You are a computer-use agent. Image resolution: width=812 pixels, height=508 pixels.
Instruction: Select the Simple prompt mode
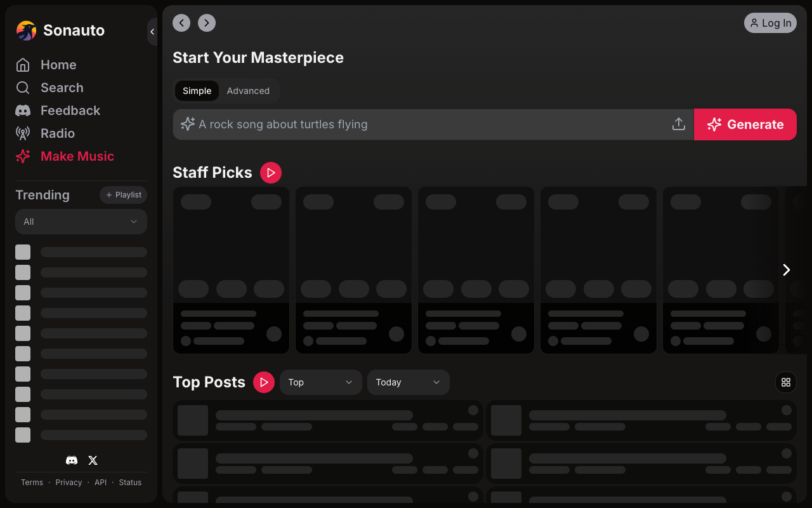[x=197, y=91]
